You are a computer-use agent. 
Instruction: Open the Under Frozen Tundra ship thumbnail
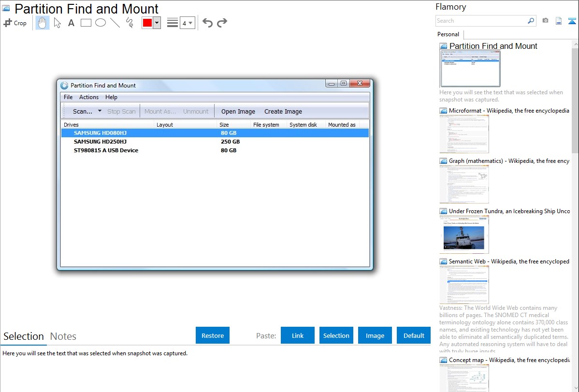(464, 234)
